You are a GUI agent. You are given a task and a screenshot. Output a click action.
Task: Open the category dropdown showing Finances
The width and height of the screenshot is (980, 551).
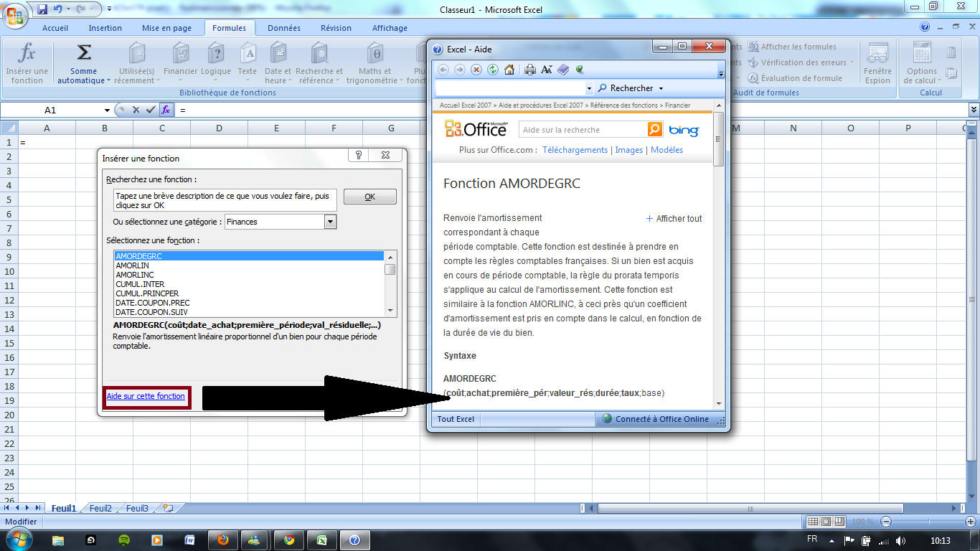pyautogui.click(x=330, y=222)
